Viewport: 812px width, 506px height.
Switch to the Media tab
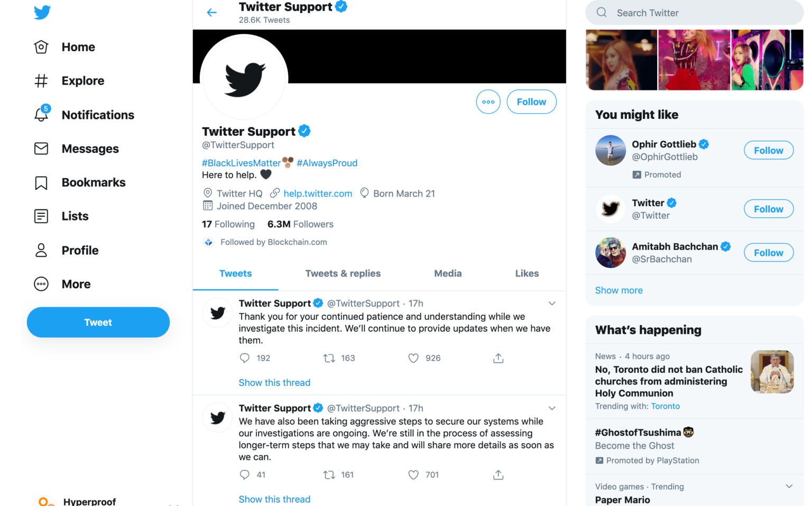click(x=447, y=273)
